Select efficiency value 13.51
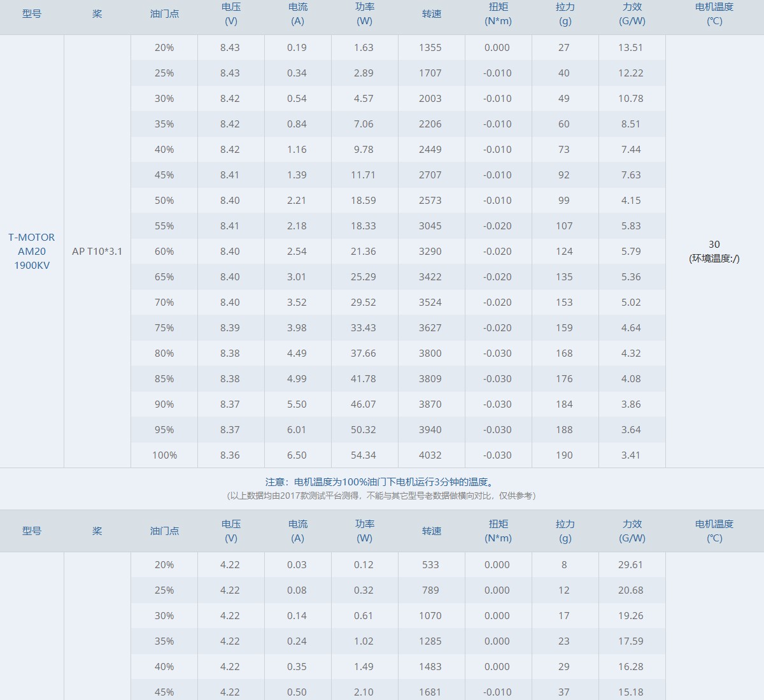Screen dimensions: 764x700 point(631,47)
